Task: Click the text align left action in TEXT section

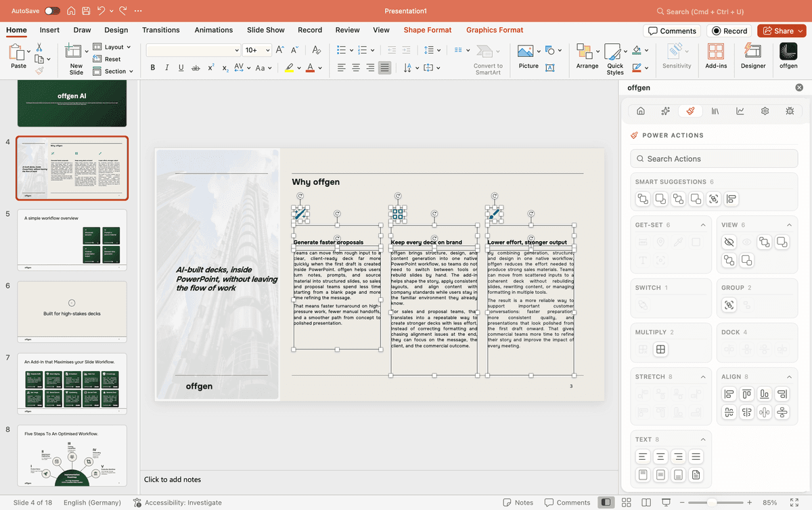Action: [x=643, y=457]
